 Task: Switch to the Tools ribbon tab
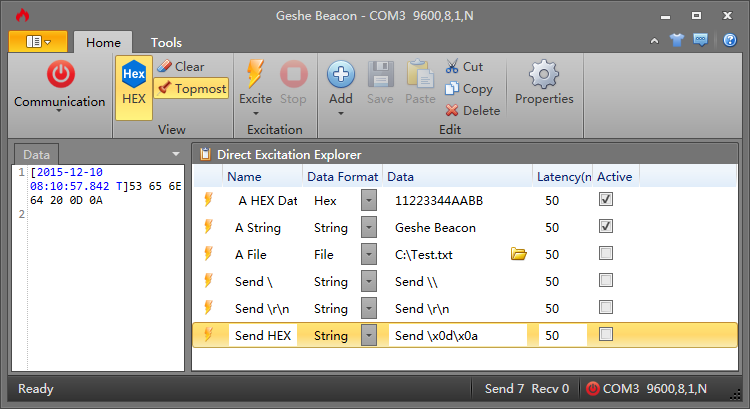point(166,43)
